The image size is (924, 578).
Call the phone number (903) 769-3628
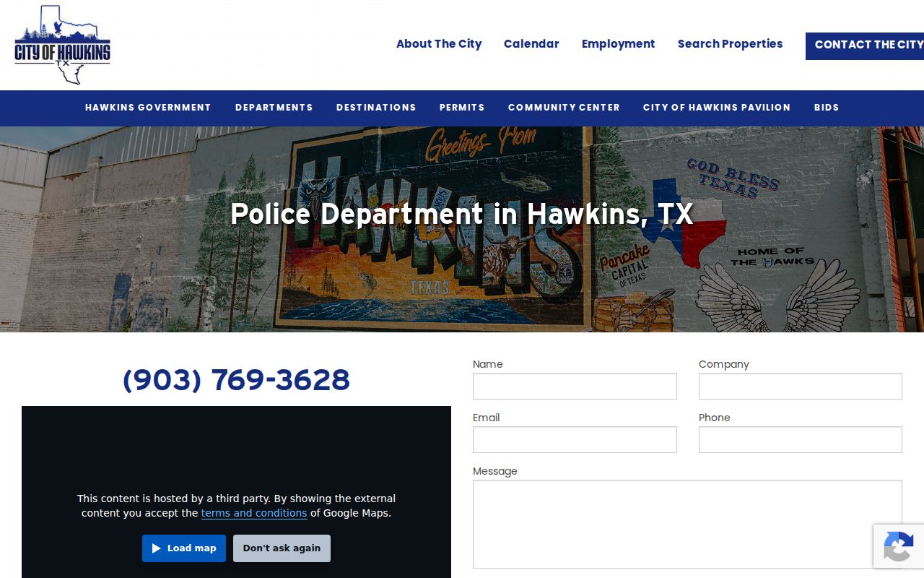point(236,380)
